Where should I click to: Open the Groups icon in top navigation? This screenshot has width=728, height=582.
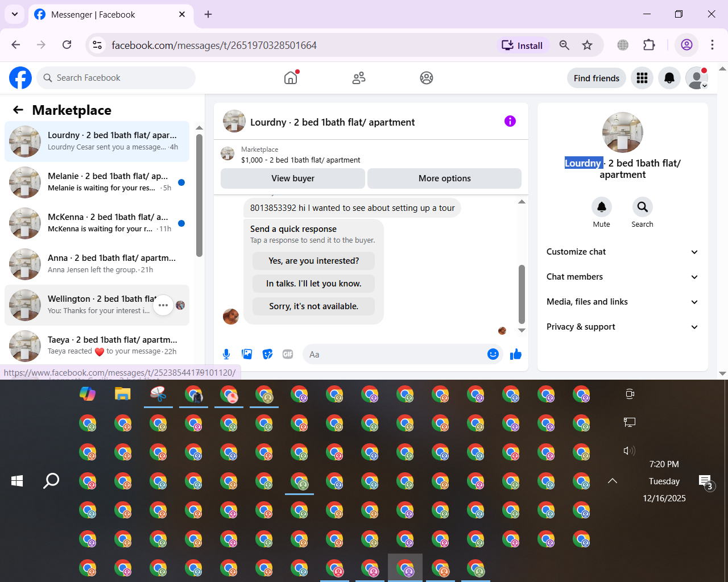(427, 78)
